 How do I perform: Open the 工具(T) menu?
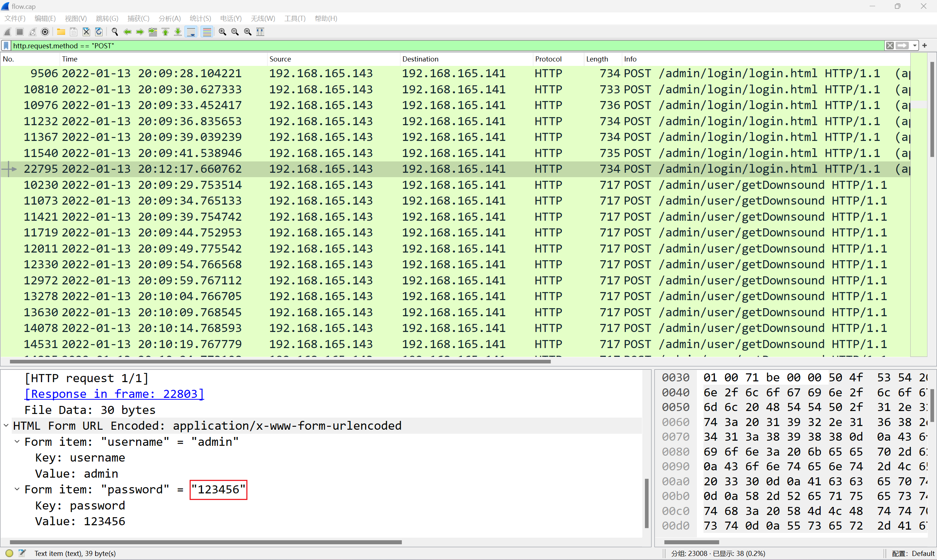(x=295, y=19)
